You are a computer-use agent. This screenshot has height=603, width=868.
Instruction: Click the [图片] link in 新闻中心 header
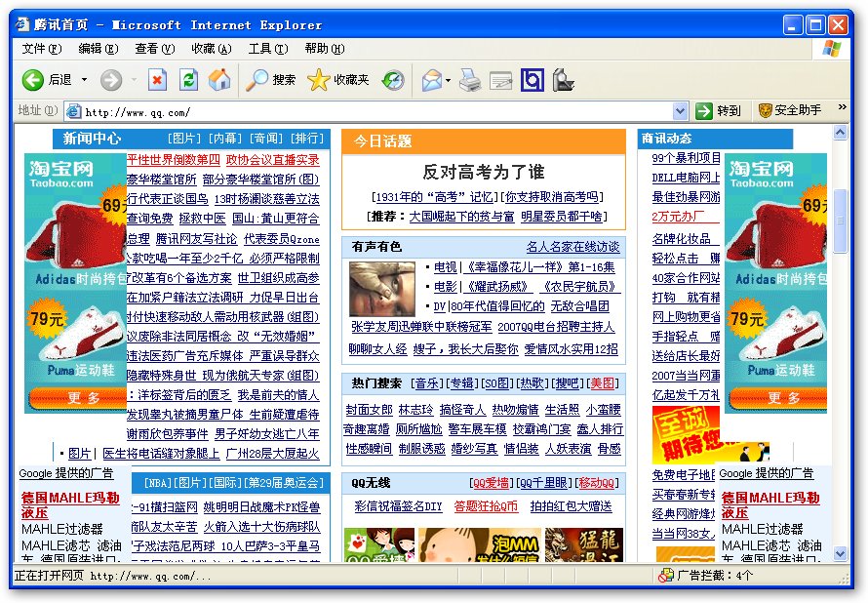[x=184, y=138]
